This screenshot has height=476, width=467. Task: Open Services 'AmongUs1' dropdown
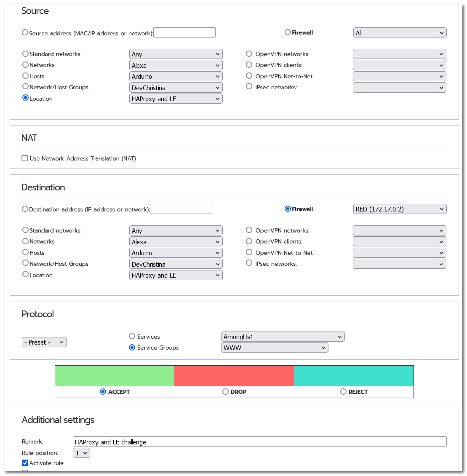(x=283, y=337)
